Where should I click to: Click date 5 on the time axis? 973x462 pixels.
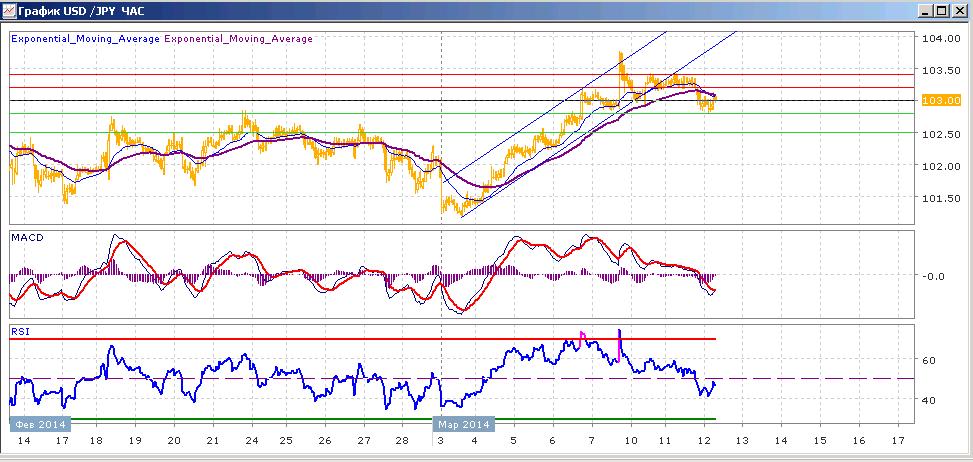pos(514,440)
